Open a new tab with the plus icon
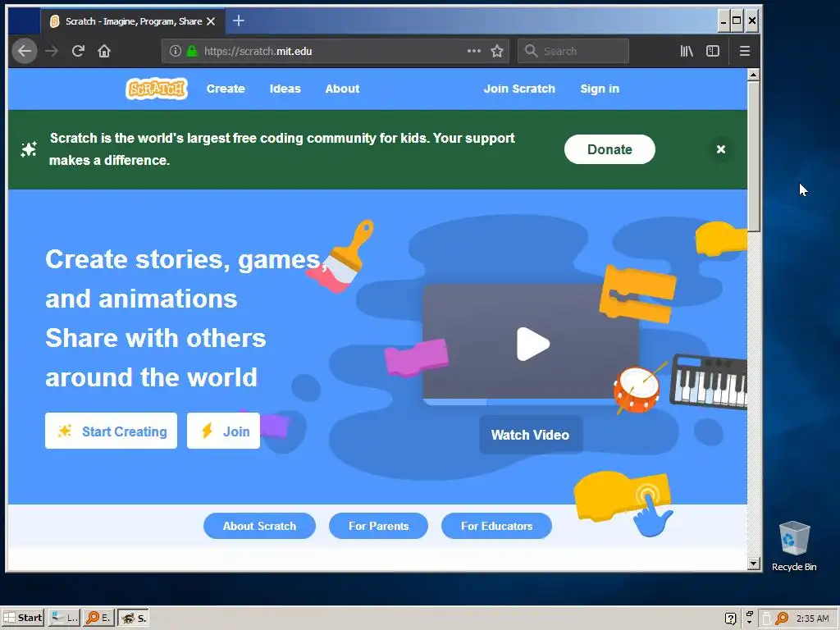Screen dimensions: 840x630 coord(239,21)
